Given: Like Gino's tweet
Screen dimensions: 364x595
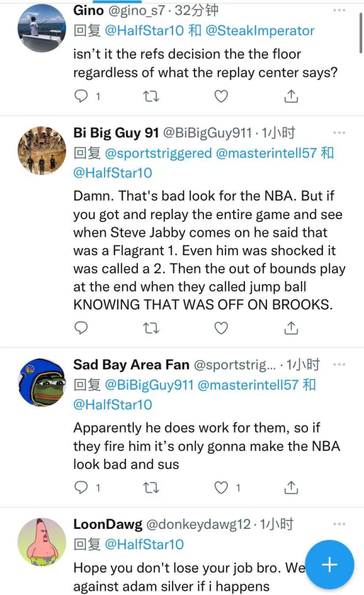Looking at the screenshot, I should pyautogui.click(x=221, y=96).
